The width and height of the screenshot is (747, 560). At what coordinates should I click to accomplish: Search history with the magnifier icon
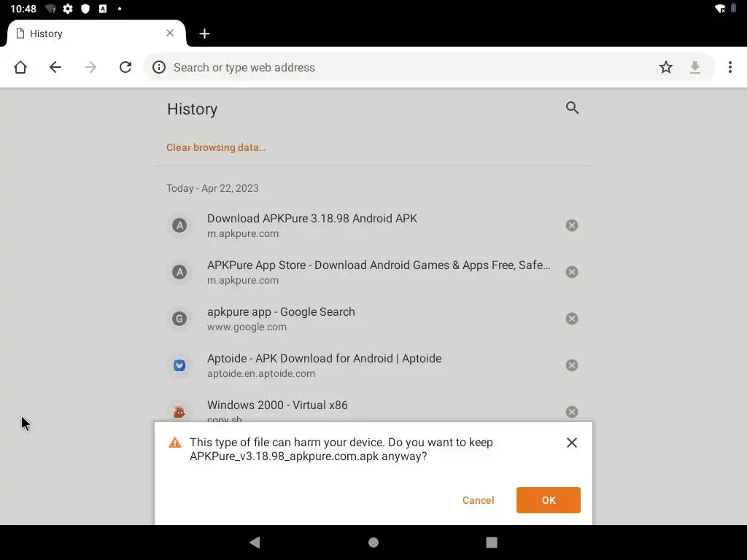[x=572, y=108]
